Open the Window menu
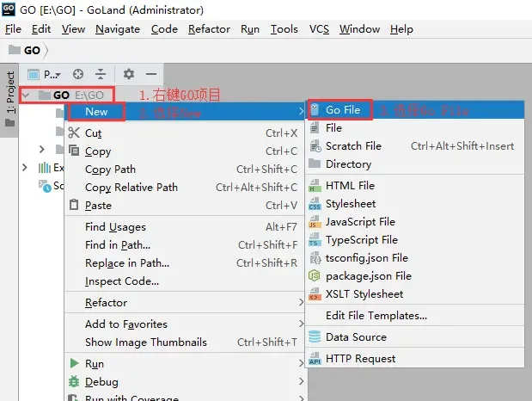The height and width of the screenshot is (401, 532). click(x=359, y=29)
